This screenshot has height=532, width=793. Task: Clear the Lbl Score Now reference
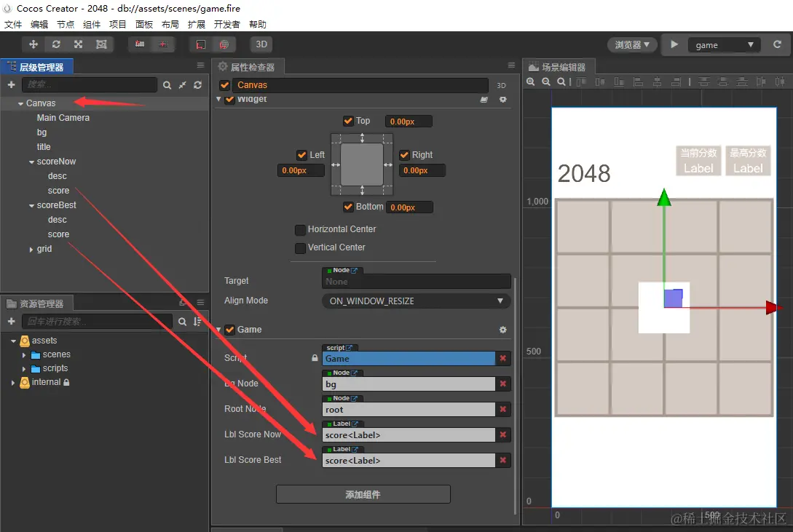pos(502,434)
